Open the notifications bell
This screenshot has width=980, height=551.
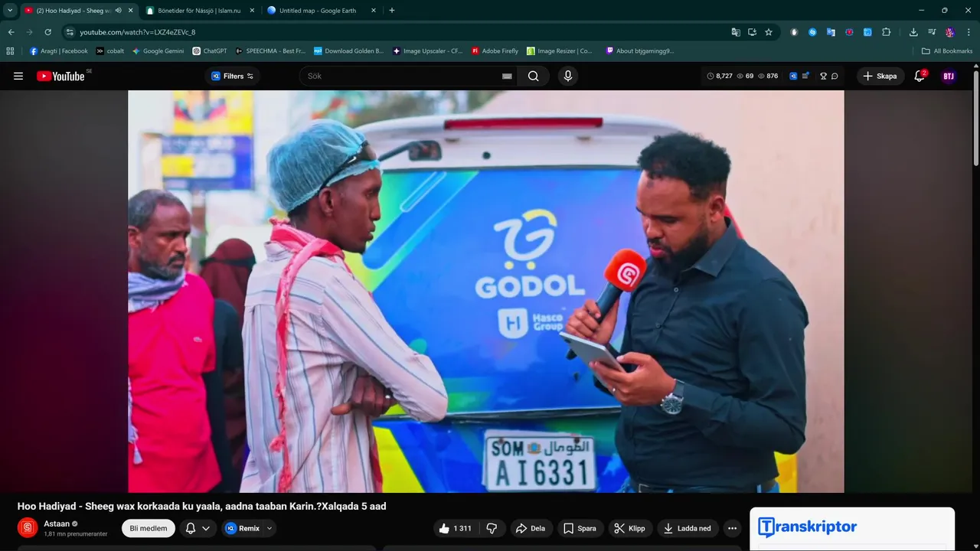920,76
